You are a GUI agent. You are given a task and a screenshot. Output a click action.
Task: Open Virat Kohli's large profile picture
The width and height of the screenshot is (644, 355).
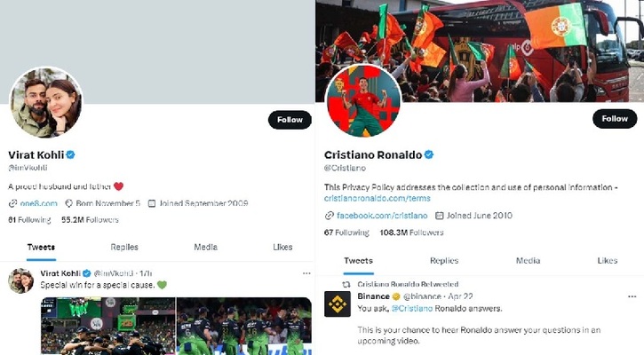point(45,103)
